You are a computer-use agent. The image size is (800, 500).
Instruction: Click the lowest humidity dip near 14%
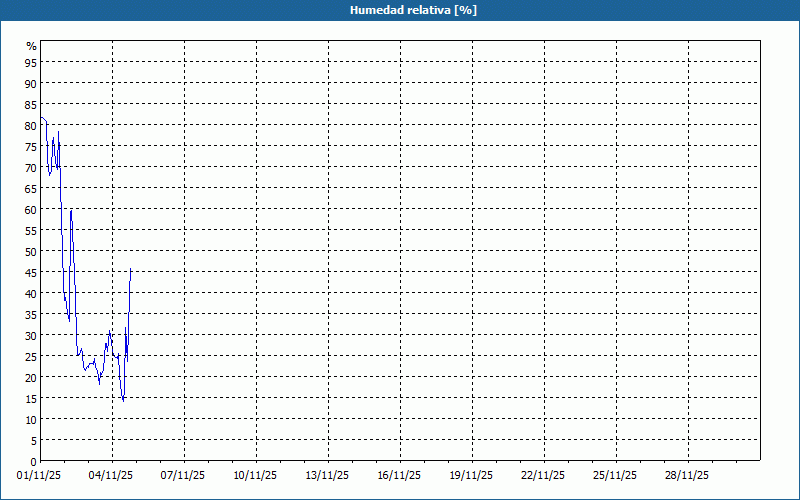click(123, 401)
